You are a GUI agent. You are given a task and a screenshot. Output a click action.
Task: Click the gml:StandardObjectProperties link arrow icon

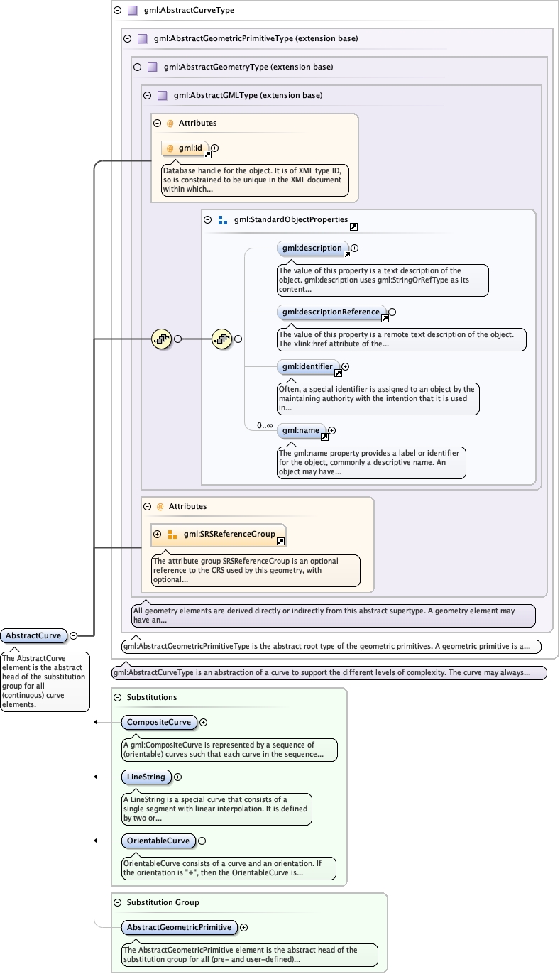click(x=353, y=226)
